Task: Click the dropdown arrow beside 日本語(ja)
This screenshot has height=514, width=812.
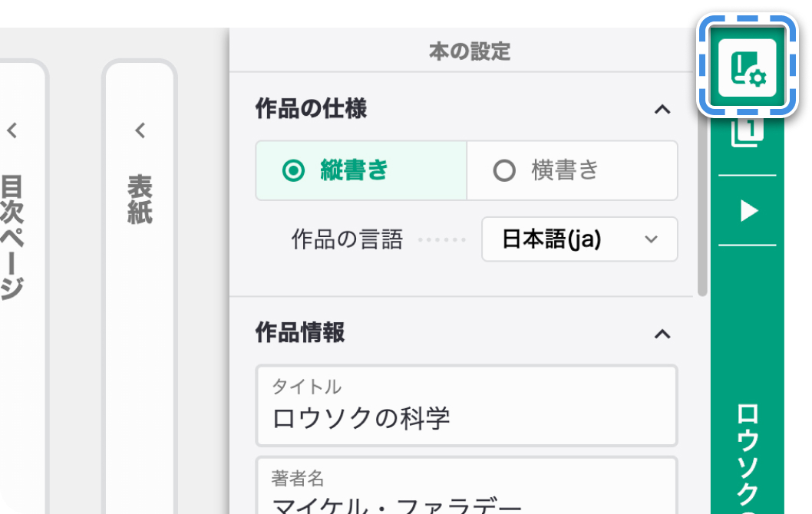Action: coord(651,239)
